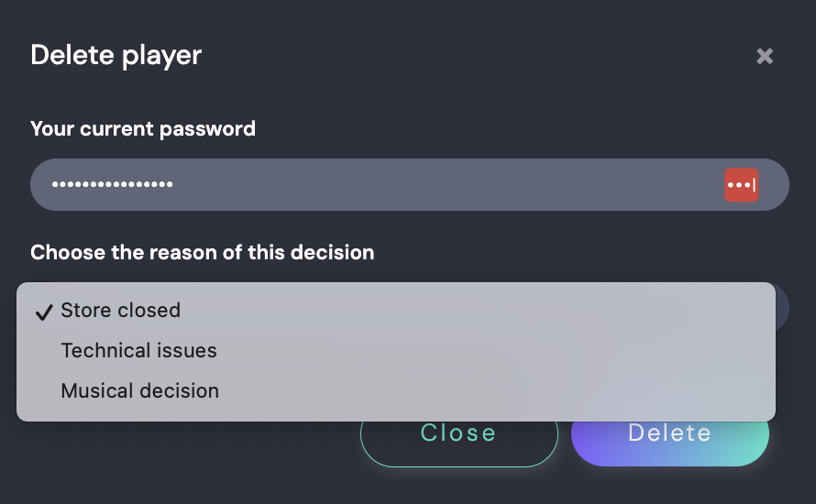Click the checkmark beside Store closed
816x504 pixels.
click(43, 312)
